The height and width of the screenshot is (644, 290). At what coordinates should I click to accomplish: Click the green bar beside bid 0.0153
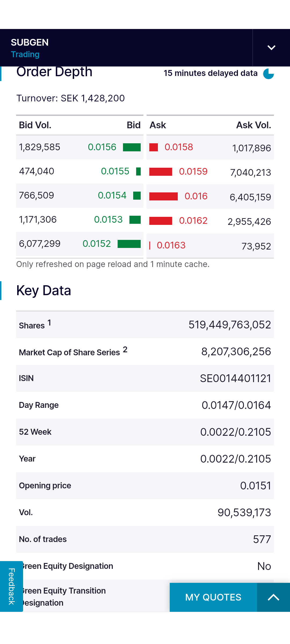click(x=135, y=220)
